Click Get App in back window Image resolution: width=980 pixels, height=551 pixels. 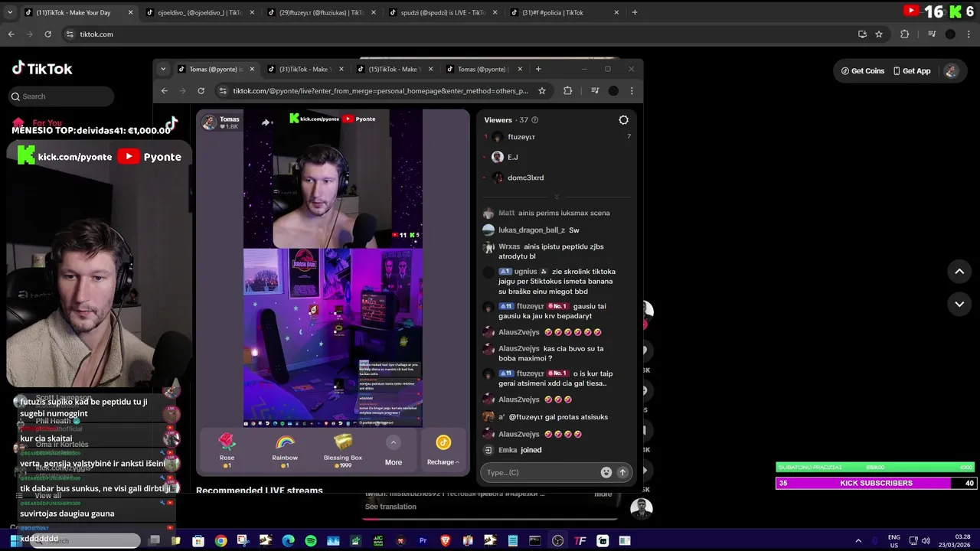(x=912, y=71)
